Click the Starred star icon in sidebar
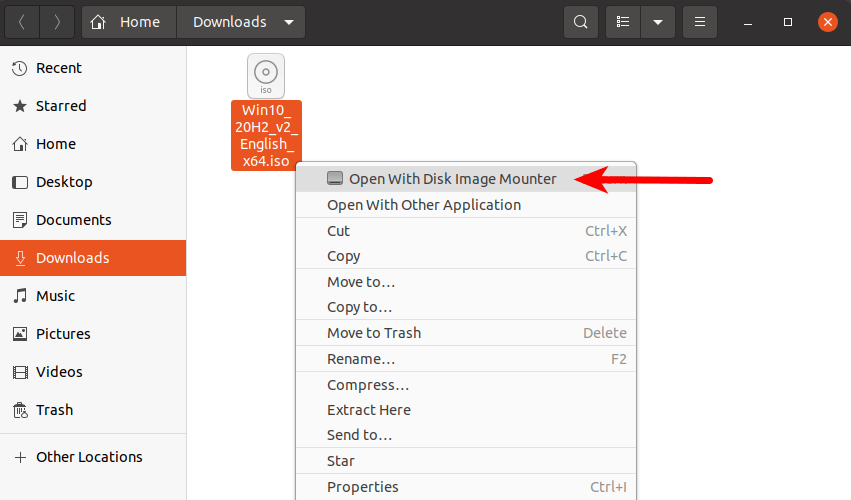 point(19,106)
